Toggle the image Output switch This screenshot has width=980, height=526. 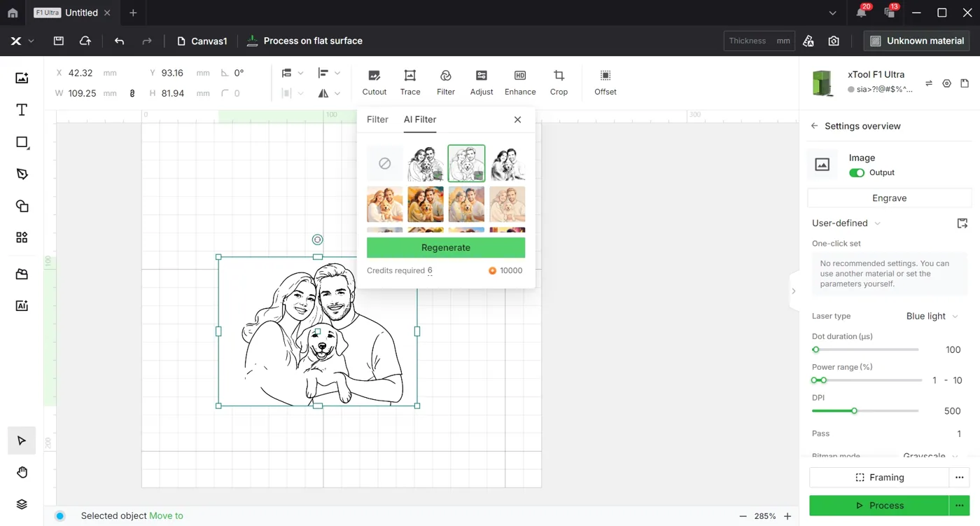point(857,173)
